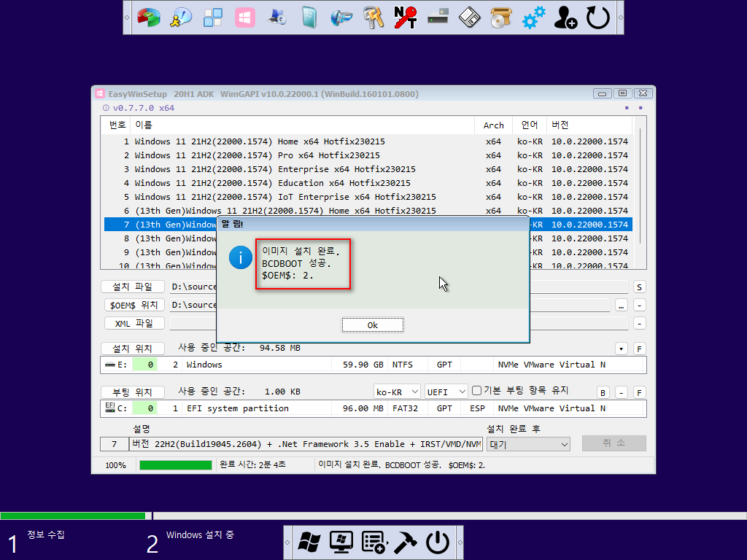Screen dimensions: 747x560
Task: Open the UEFI boot mode dropdown
Action: (x=446, y=392)
